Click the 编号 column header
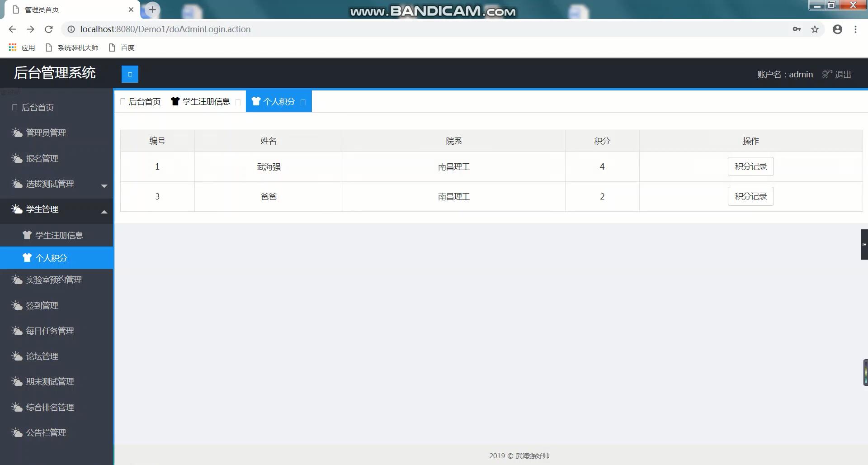 [x=157, y=141]
